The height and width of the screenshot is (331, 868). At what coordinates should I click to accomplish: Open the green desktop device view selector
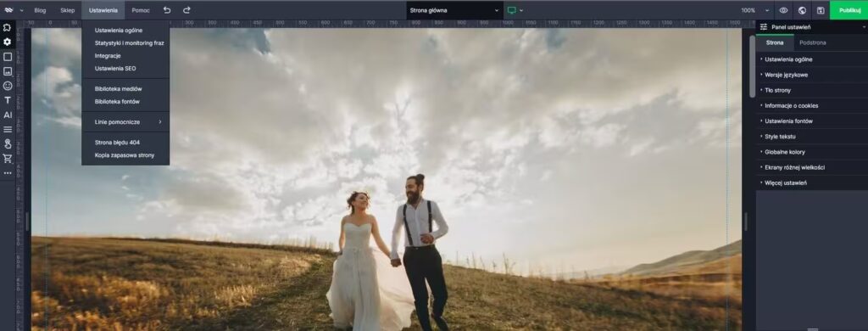pos(515,10)
